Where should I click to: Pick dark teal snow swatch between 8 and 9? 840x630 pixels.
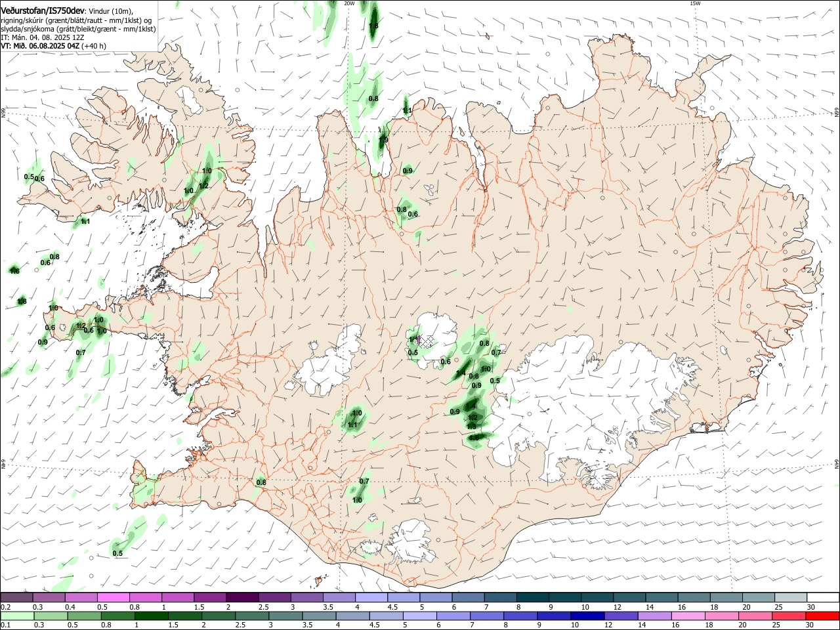(x=533, y=597)
